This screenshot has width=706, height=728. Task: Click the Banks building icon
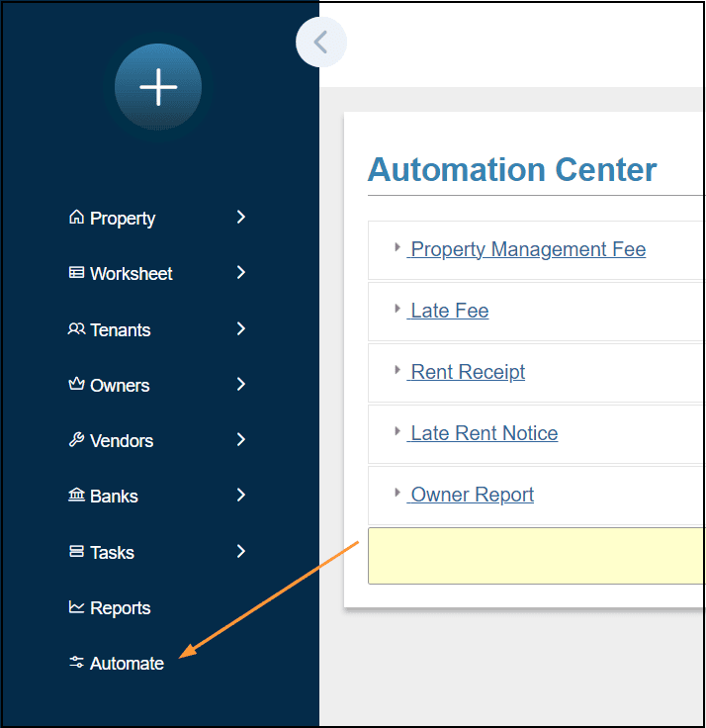(76, 496)
